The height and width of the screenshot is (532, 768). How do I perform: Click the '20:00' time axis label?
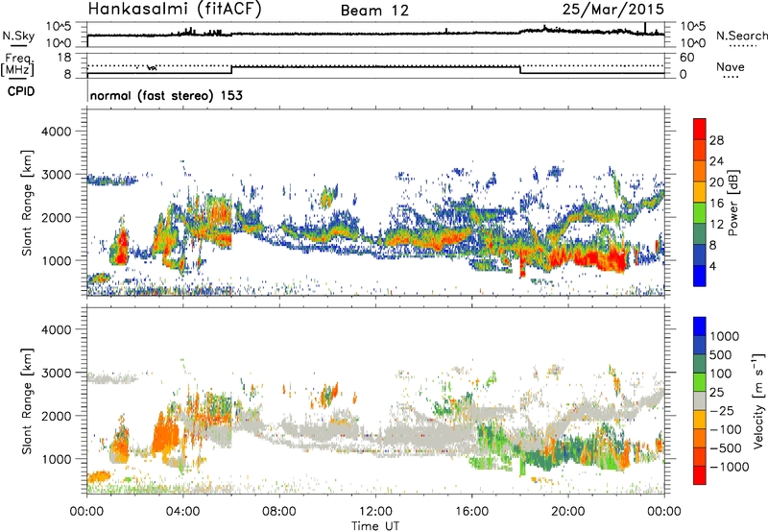tap(568, 512)
